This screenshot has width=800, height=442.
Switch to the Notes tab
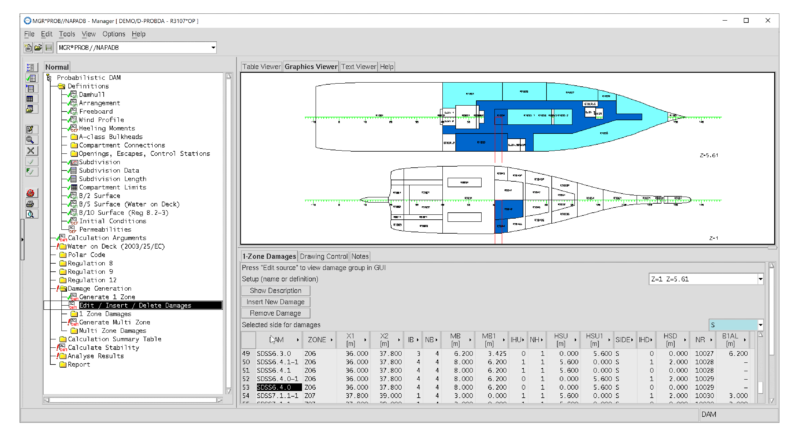(360, 257)
